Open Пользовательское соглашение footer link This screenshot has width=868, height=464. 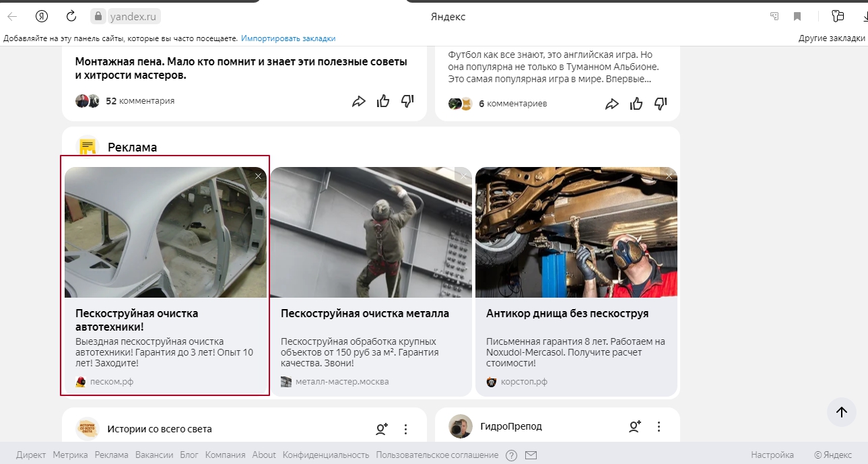(437, 455)
